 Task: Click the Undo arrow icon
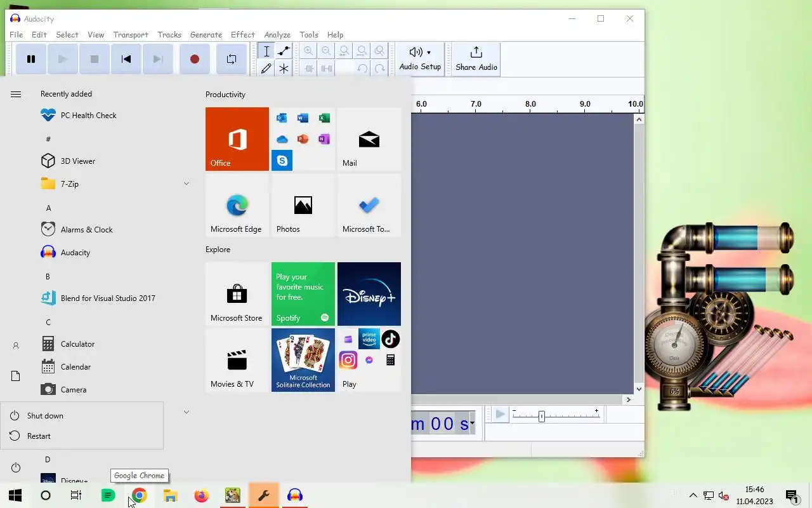click(x=362, y=68)
